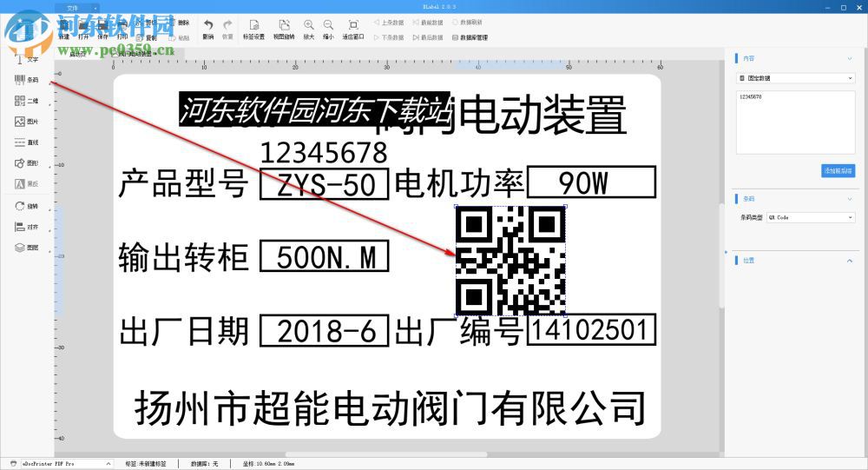Open the 文件 file menu
The width and height of the screenshot is (868, 470).
point(77,8)
